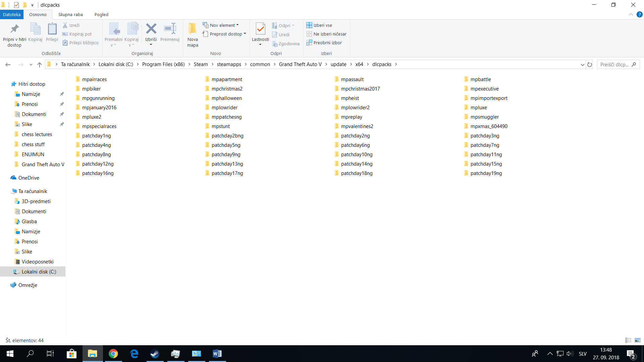Open the address bar history dropdown
Image resolution: width=644 pixels, height=362 pixels.
[x=582, y=64]
